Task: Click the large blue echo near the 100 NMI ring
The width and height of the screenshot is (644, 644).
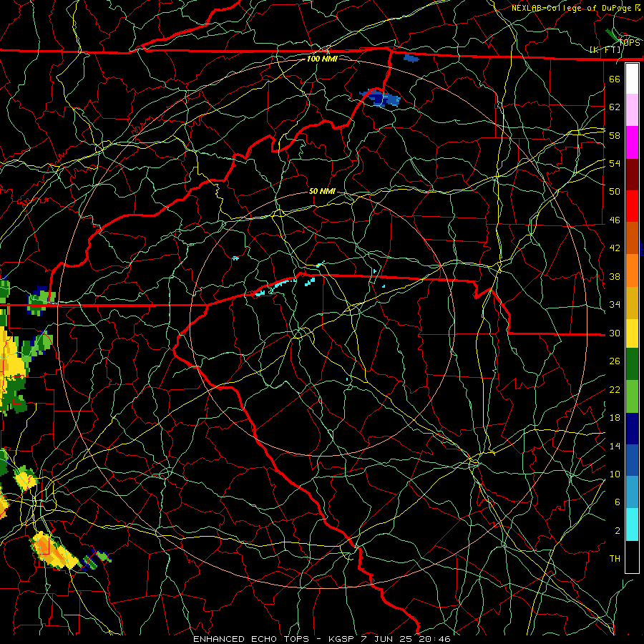Action: pos(381,98)
